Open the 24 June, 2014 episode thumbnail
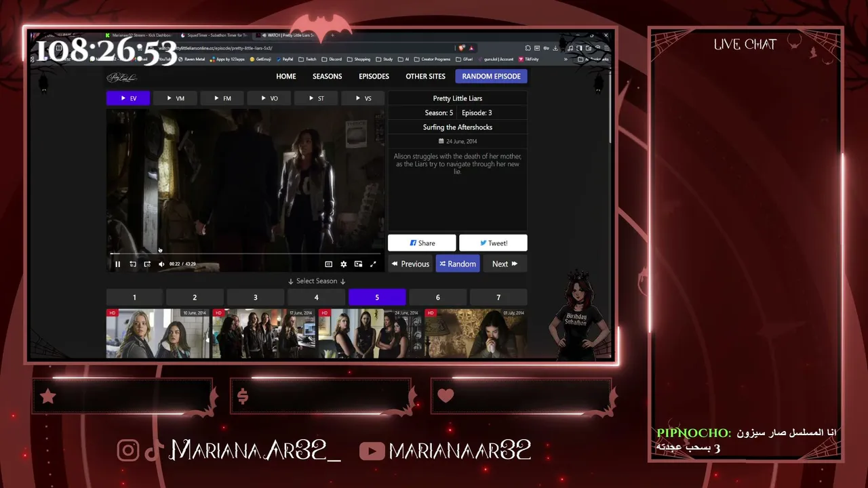Screen dimensions: 868x488 (x=370, y=333)
